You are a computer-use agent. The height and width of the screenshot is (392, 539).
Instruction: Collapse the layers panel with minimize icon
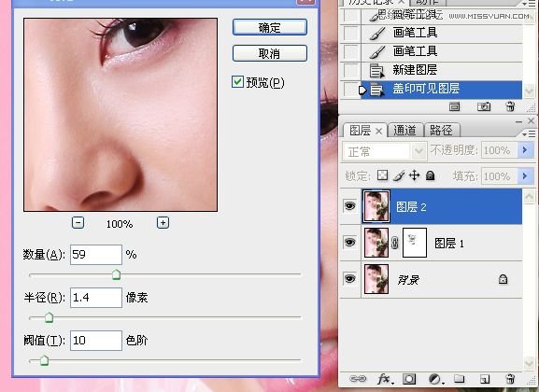[x=519, y=122]
